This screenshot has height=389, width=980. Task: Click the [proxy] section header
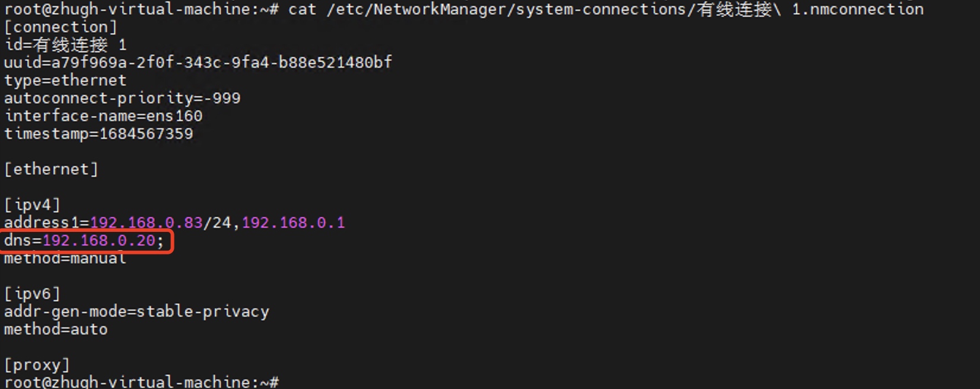37,365
